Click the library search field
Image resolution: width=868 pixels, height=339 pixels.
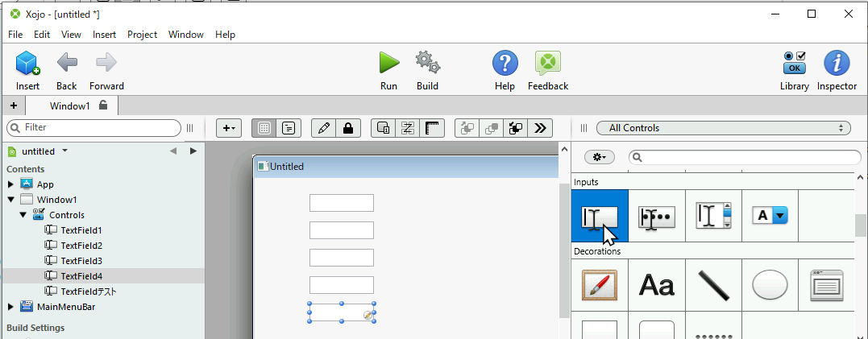click(x=745, y=158)
